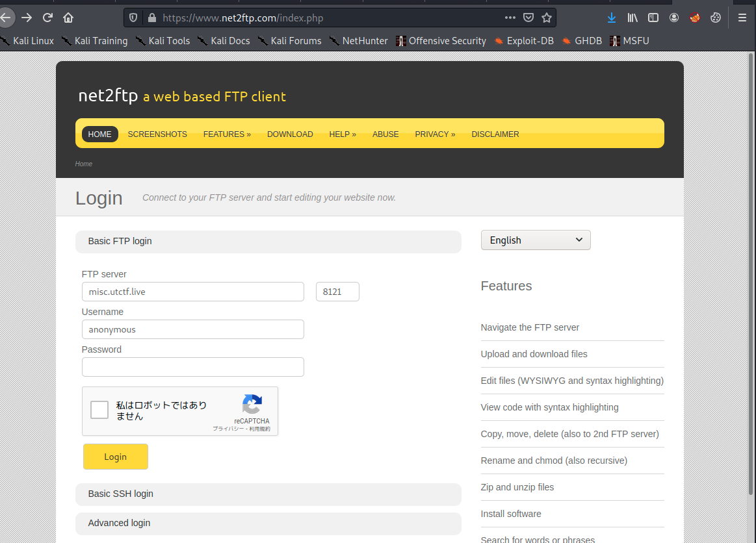
Task: Click the yellow Login button
Action: [116, 457]
